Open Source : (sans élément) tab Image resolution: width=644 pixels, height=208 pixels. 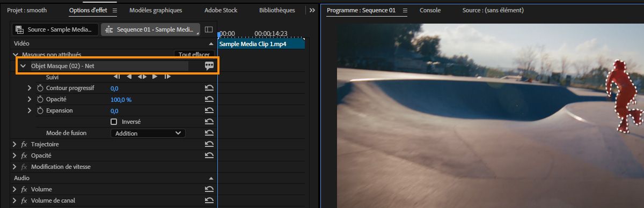493,10
